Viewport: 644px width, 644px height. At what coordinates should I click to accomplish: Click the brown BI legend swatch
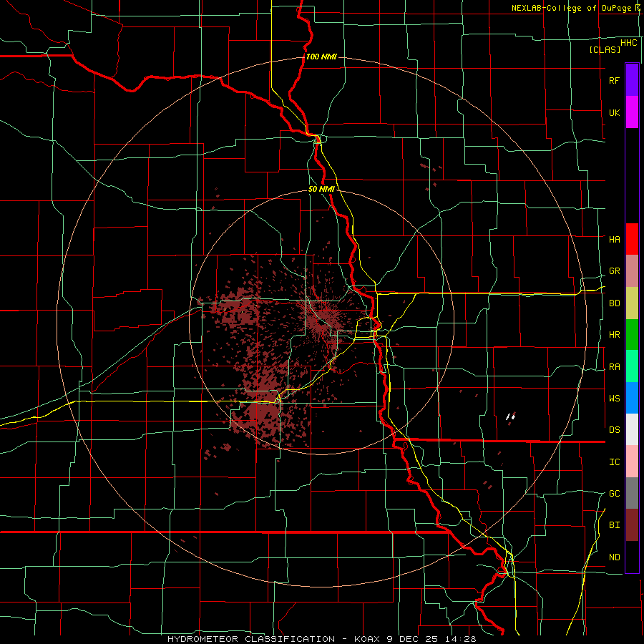pyautogui.click(x=632, y=525)
